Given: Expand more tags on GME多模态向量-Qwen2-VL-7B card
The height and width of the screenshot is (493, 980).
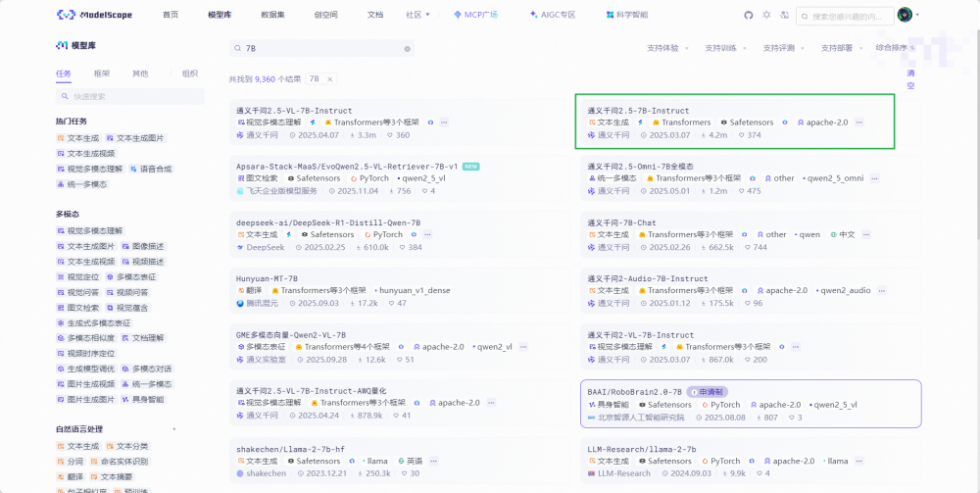Looking at the screenshot, I should [523, 347].
